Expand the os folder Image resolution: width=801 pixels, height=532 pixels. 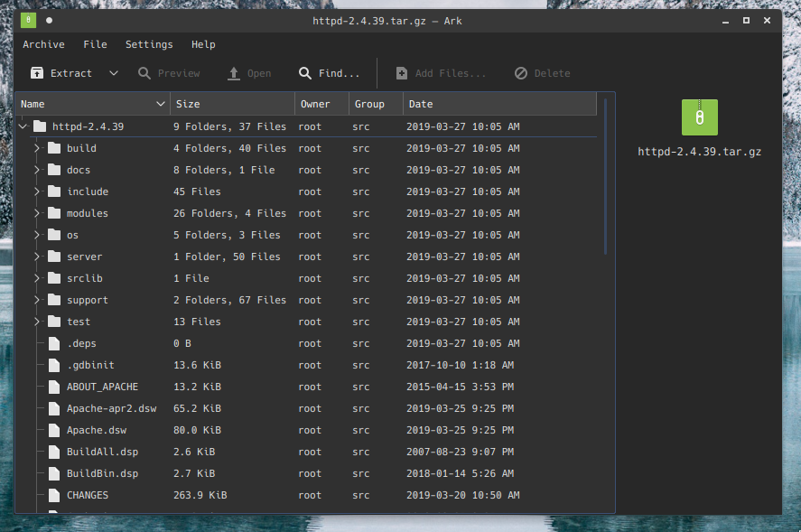[x=37, y=235]
